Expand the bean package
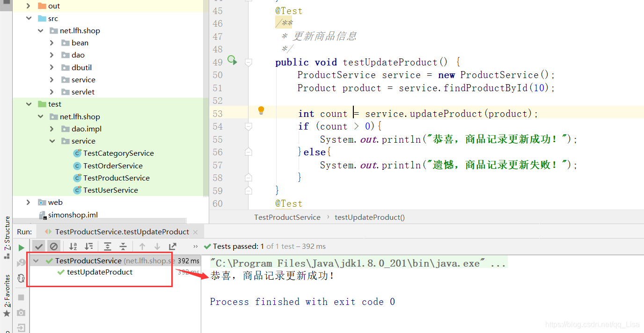Screen dimensions: 644x333 click(x=52, y=43)
